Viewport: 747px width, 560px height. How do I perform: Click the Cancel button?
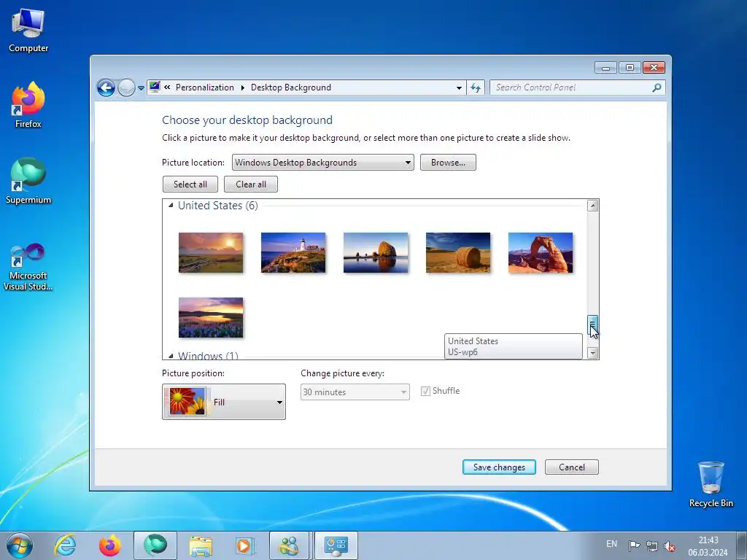[x=572, y=467]
